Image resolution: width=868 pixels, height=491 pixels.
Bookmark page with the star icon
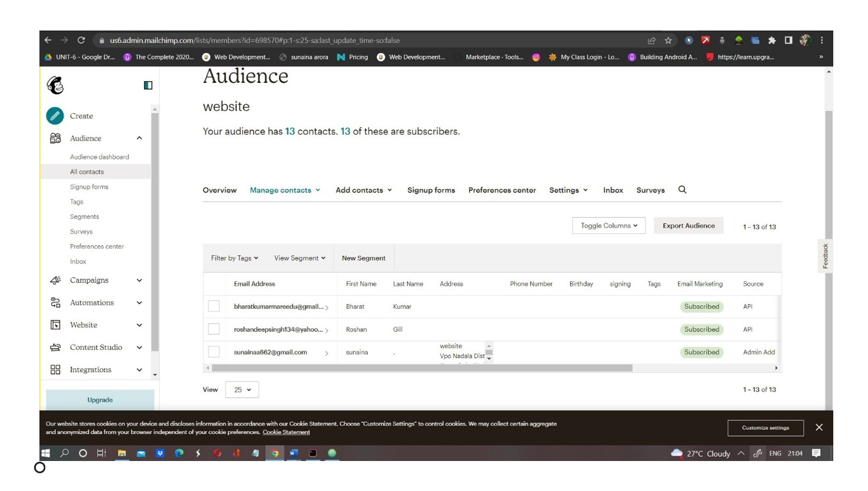[x=668, y=41]
